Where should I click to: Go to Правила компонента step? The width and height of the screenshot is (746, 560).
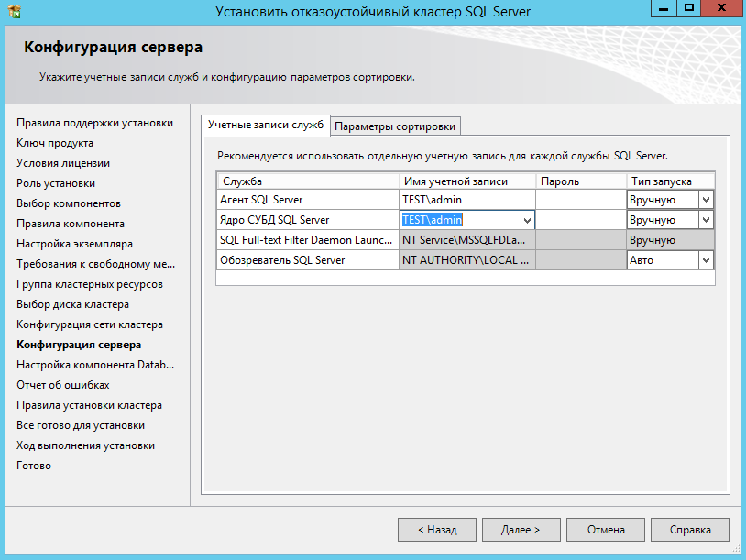coord(71,224)
